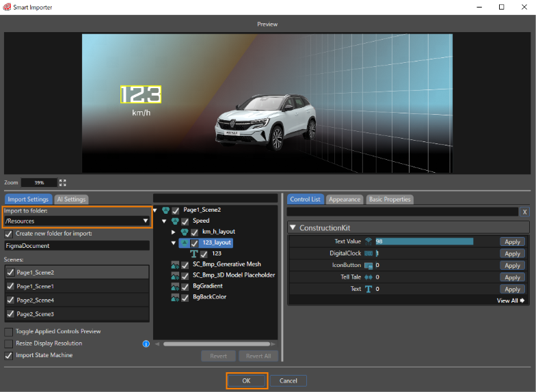Screen dimensions: 536x392
Task: Toggle Import State Machine checkbox
Action: (8, 356)
